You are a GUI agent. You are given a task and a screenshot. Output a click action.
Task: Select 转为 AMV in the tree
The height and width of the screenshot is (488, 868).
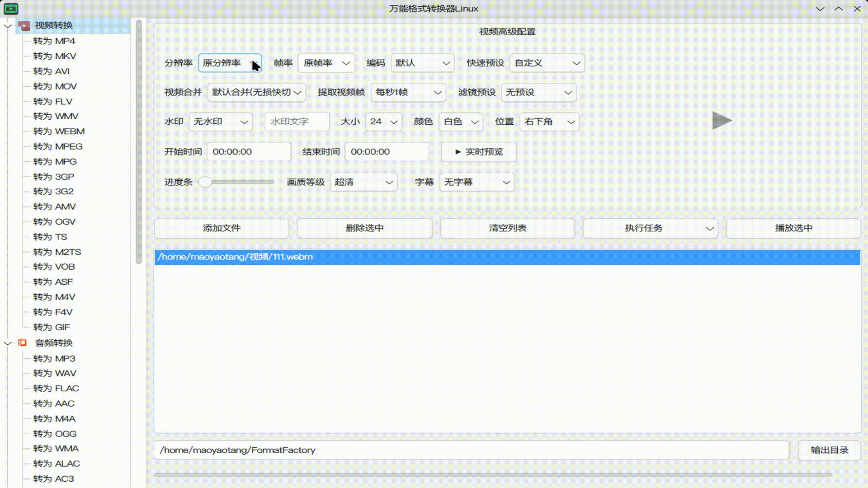tap(54, 207)
